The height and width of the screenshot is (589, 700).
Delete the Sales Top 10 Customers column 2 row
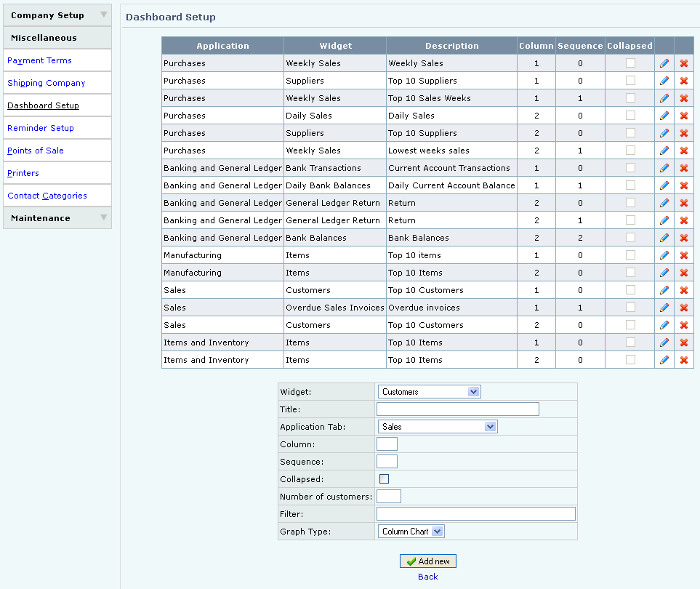click(x=684, y=325)
